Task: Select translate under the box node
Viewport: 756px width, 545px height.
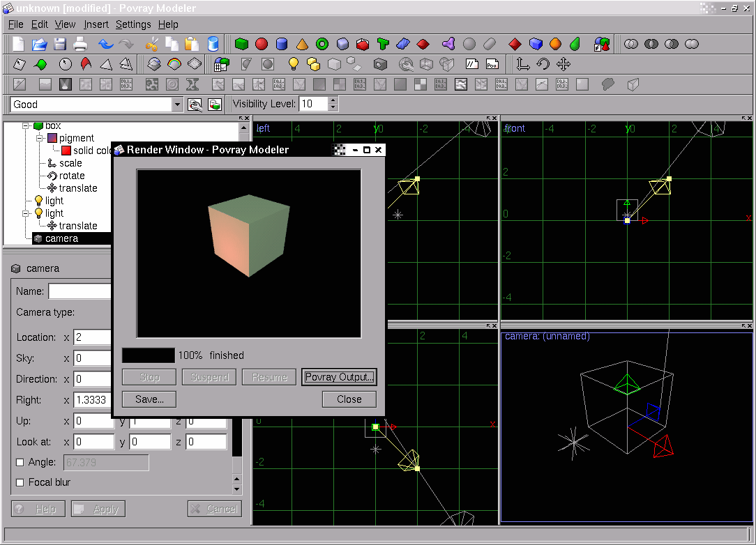Action: click(78, 188)
